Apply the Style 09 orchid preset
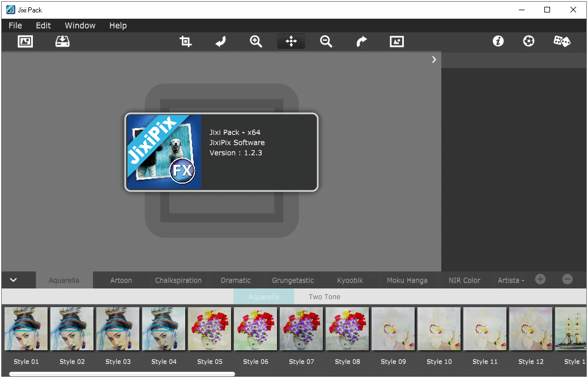The image size is (588, 378). pyautogui.click(x=393, y=329)
